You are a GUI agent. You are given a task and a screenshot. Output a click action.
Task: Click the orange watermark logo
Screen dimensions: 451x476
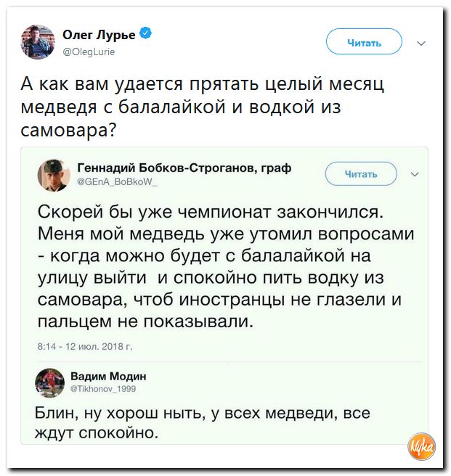point(421,445)
